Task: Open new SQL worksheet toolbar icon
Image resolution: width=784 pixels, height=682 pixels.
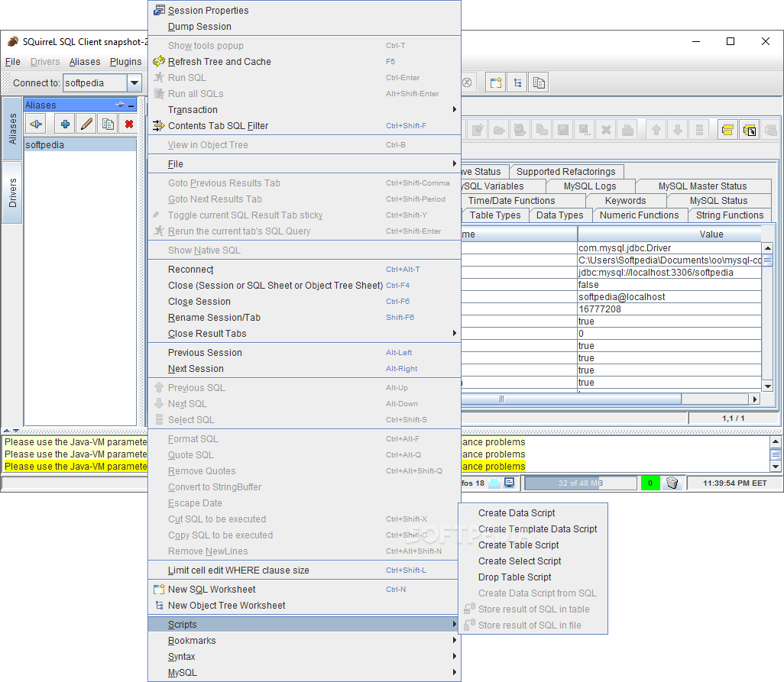Action: [x=495, y=83]
